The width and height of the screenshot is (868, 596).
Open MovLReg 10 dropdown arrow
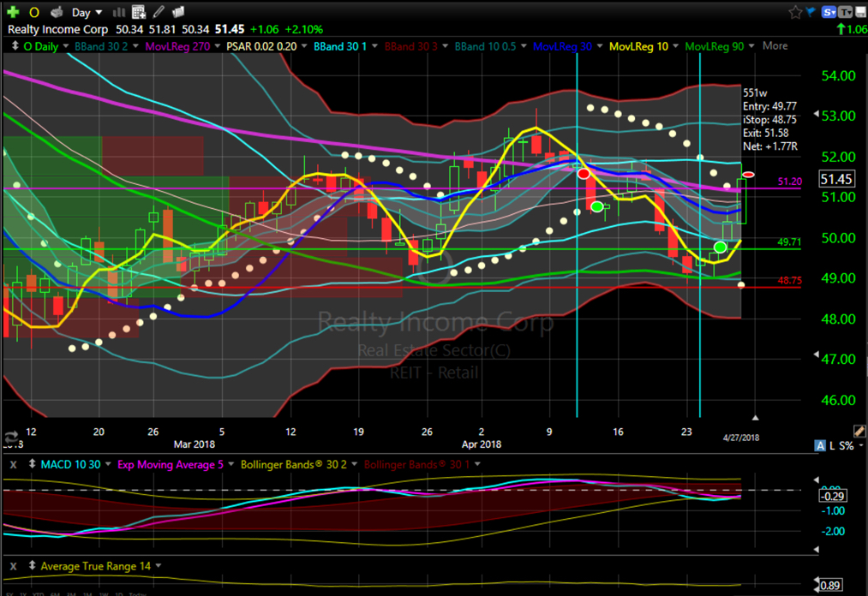point(675,46)
